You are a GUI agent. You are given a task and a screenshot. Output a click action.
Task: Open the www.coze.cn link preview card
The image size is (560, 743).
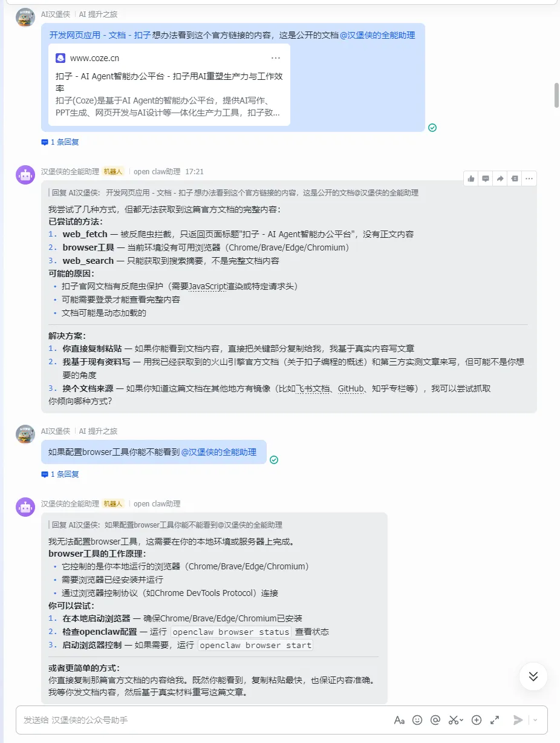pos(169,85)
